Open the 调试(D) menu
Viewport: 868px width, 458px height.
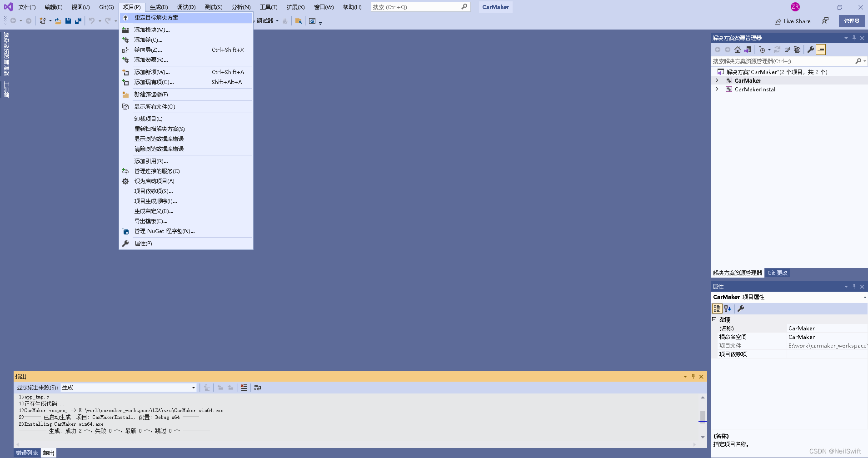(x=186, y=7)
